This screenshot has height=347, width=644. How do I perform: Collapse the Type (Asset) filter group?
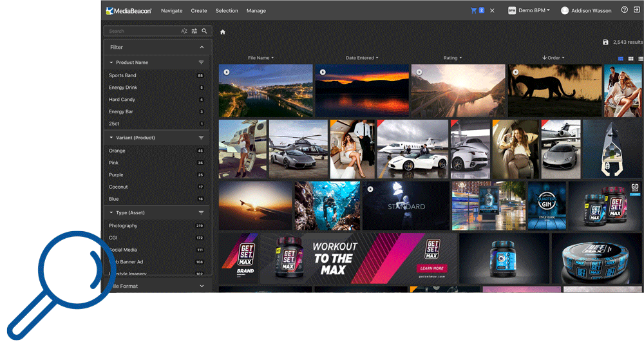coord(111,212)
